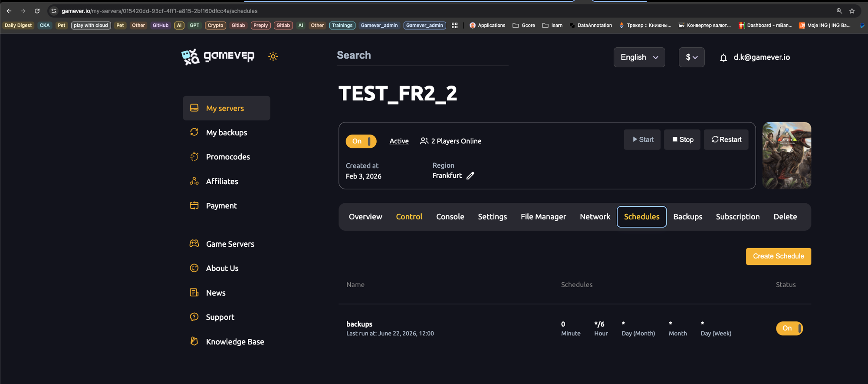868x384 pixels.
Task: Click Create Schedule button
Action: click(779, 256)
